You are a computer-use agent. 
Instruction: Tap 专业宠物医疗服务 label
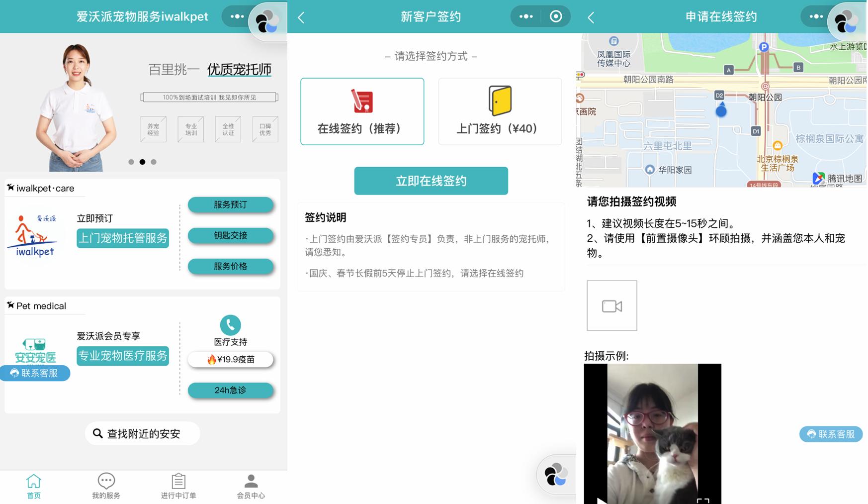tap(123, 356)
